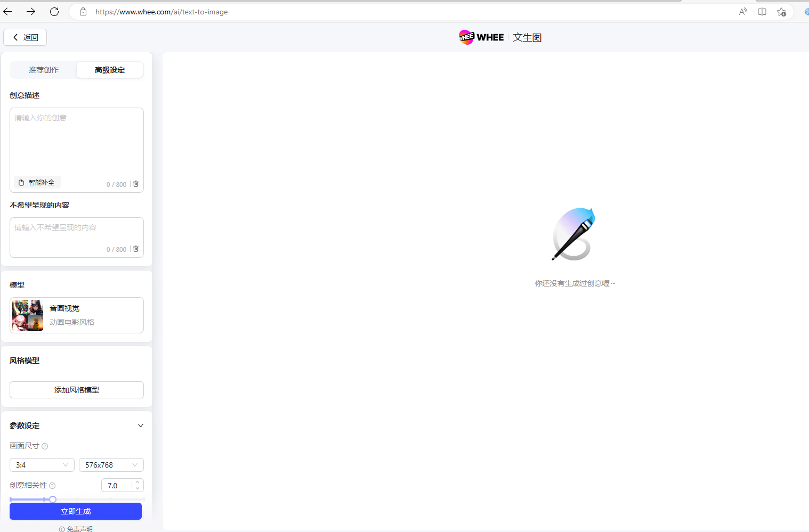The width and height of the screenshot is (809, 532).
Task: Collapse the 参数设定 section
Action: pyautogui.click(x=141, y=425)
